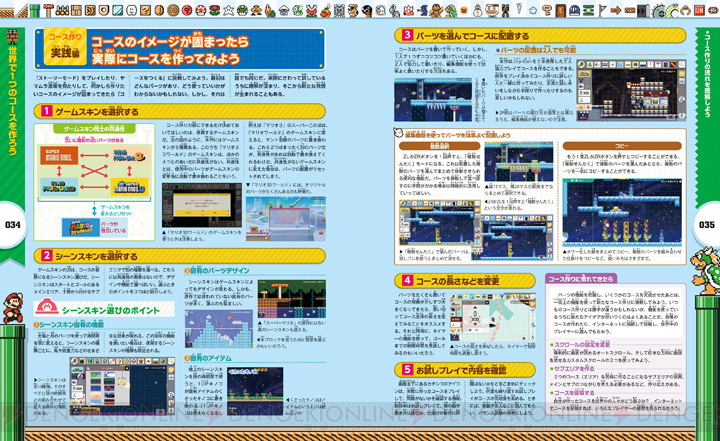Click the page number 035
This screenshot has width=720, height=441.
[x=707, y=225]
